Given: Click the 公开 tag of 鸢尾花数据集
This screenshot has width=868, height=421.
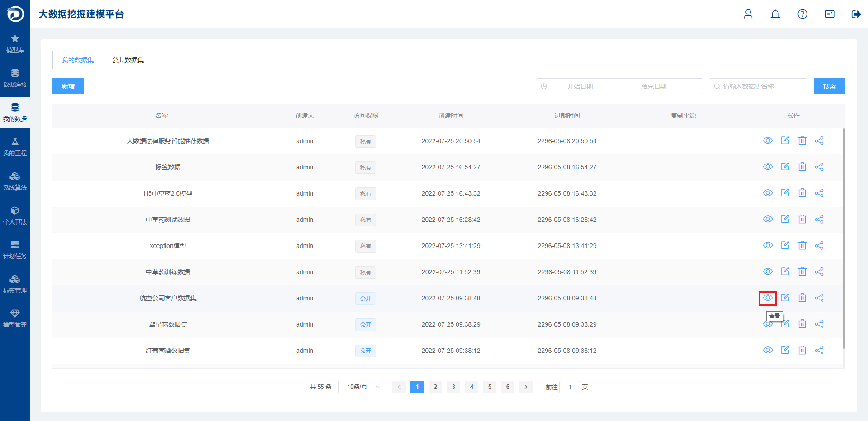Looking at the screenshot, I should pos(366,324).
